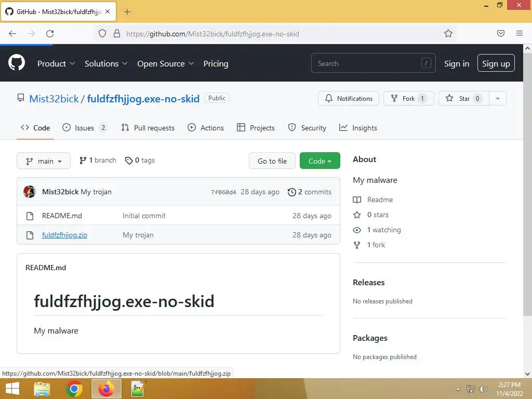Open the Projects tab
Image resolution: width=532 pixels, height=399 pixels.
click(256, 128)
